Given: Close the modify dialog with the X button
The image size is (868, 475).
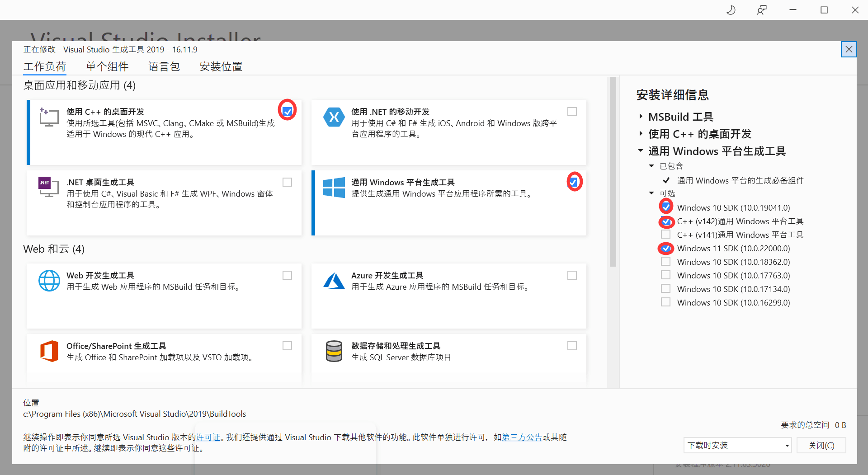Looking at the screenshot, I should tap(849, 49).
